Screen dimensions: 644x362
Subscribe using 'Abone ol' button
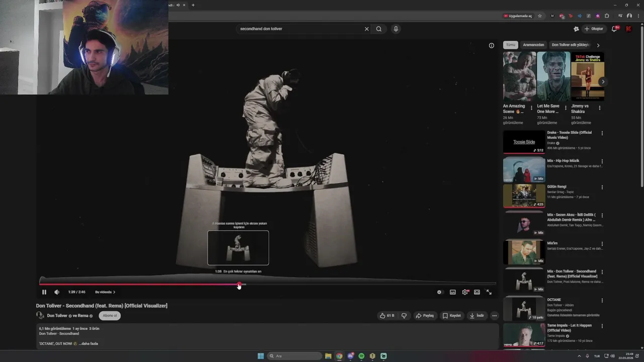110,316
